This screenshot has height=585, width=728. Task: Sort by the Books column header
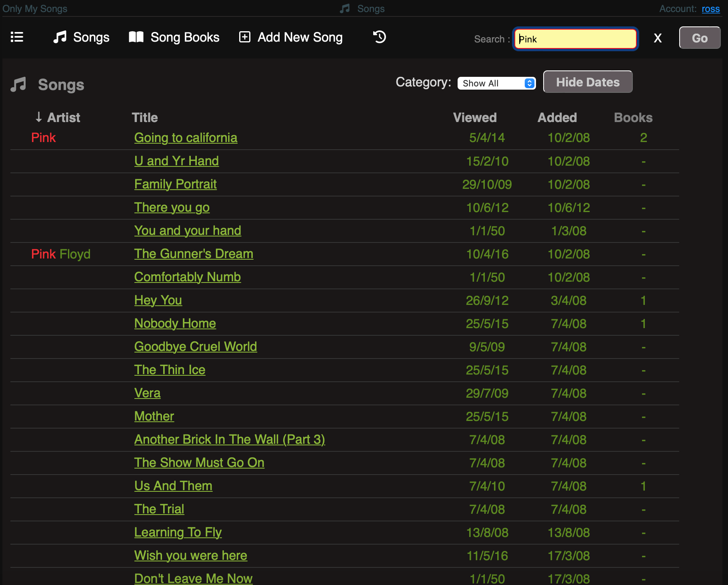pyautogui.click(x=633, y=118)
